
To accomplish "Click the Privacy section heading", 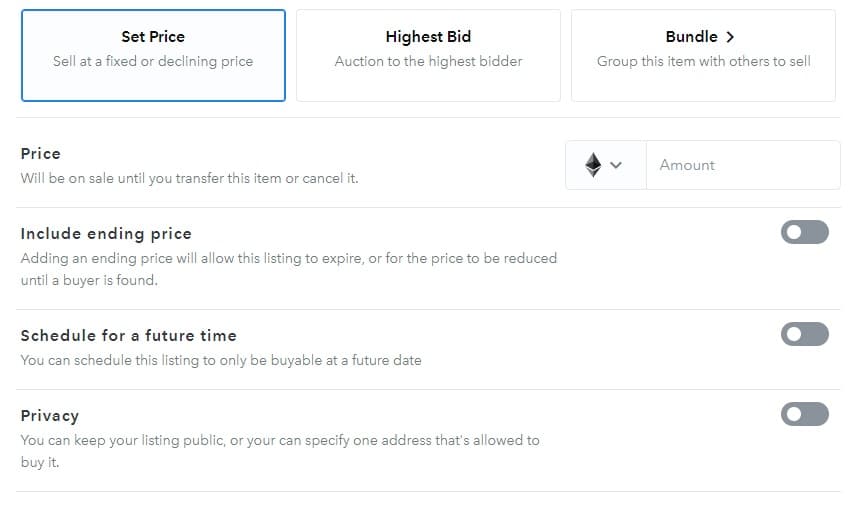I will [50, 415].
